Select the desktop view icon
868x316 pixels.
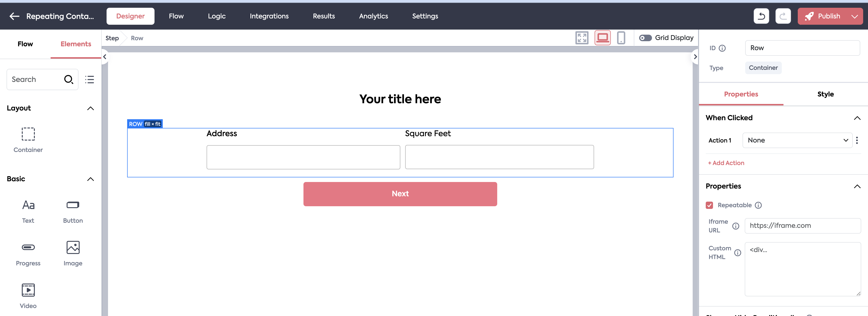tap(602, 38)
